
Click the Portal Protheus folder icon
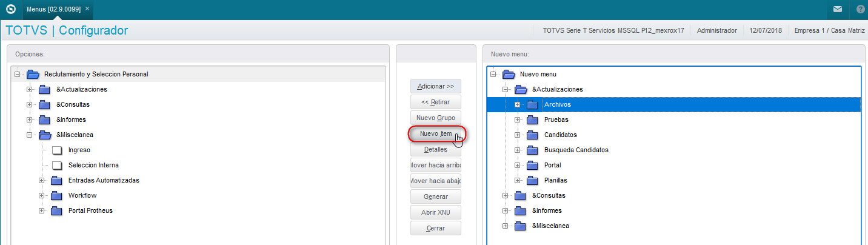[57, 210]
